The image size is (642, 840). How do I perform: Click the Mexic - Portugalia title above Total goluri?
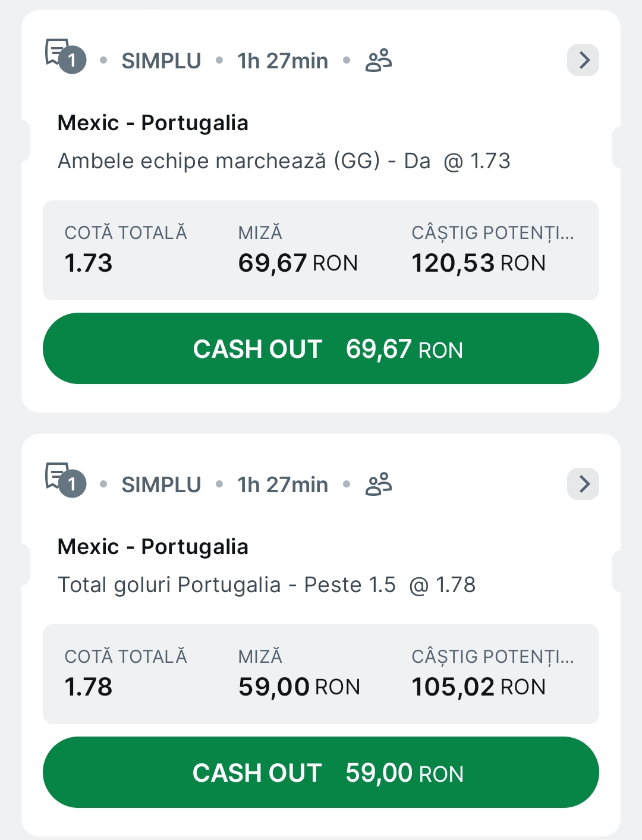tap(153, 547)
